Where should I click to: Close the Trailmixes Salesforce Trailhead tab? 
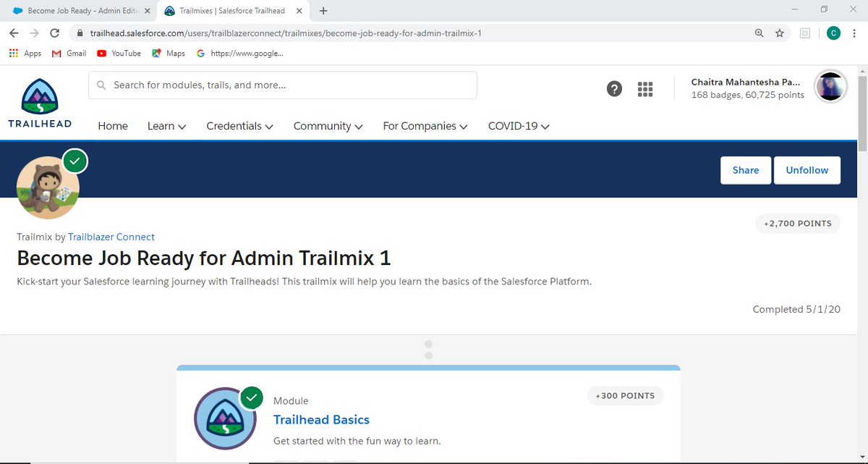(x=299, y=11)
